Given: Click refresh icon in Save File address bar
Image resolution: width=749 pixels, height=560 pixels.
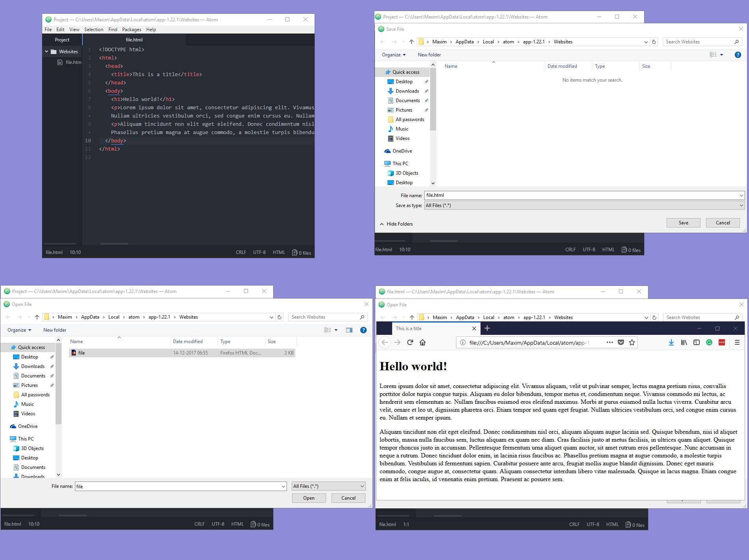Looking at the screenshot, I should [654, 42].
